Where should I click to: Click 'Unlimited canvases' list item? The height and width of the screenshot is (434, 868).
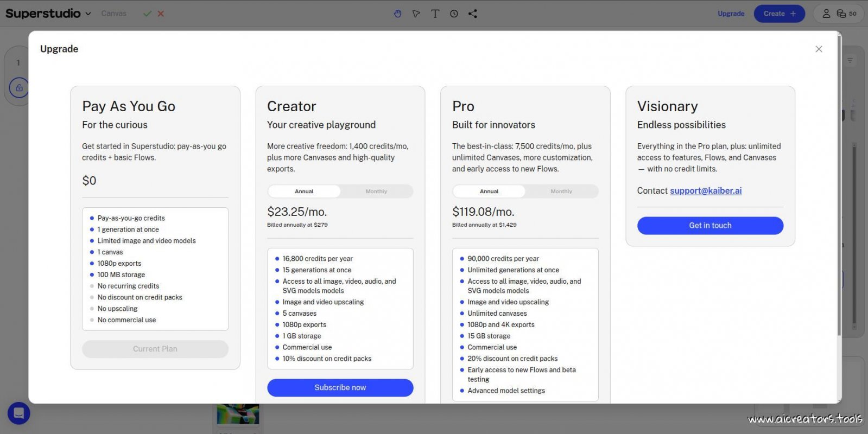(497, 314)
